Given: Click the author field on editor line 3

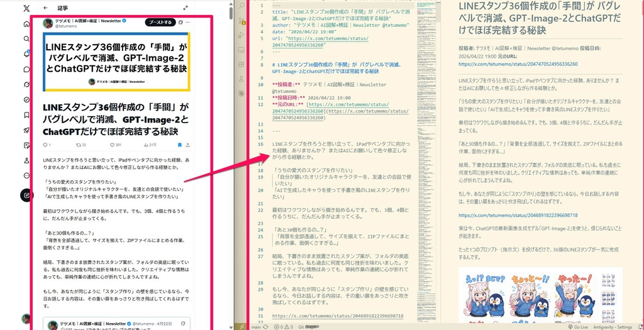Looking at the screenshot, I should pyautogui.click(x=340, y=25).
